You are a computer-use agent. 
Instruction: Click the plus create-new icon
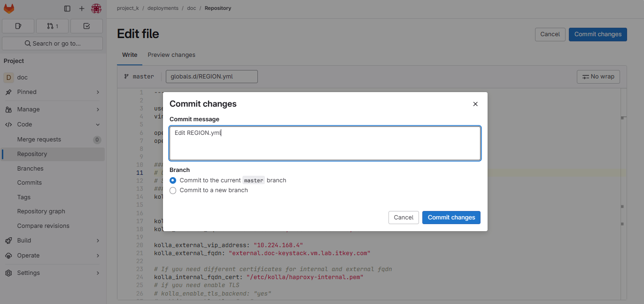pyautogui.click(x=82, y=8)
